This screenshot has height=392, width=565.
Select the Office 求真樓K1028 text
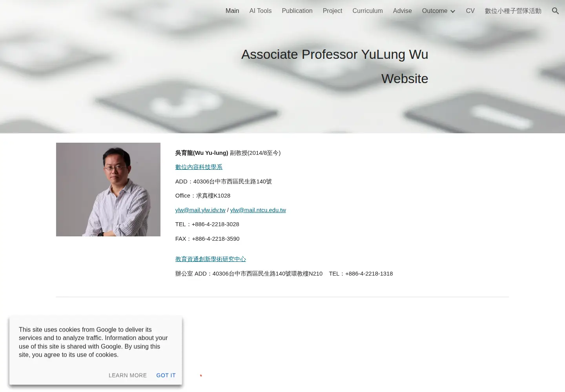pyautogui.click(x=203, y=196)
